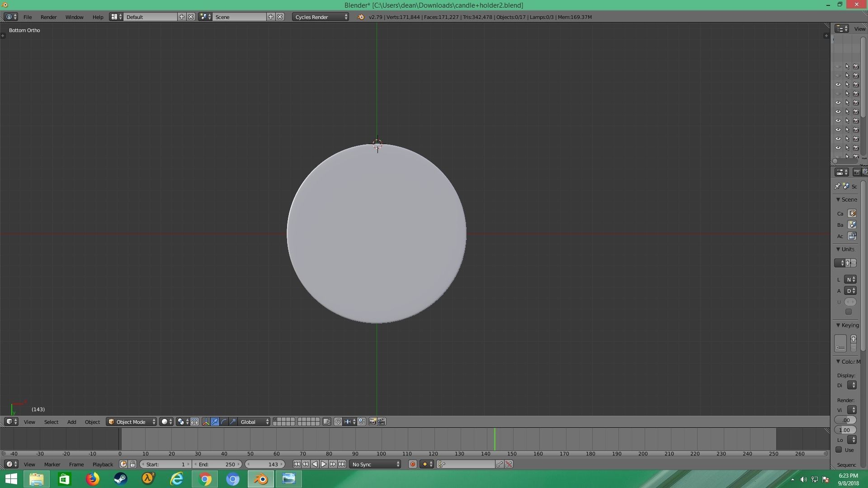Enable the Use checkbox in Color Management

click(839, 450)
